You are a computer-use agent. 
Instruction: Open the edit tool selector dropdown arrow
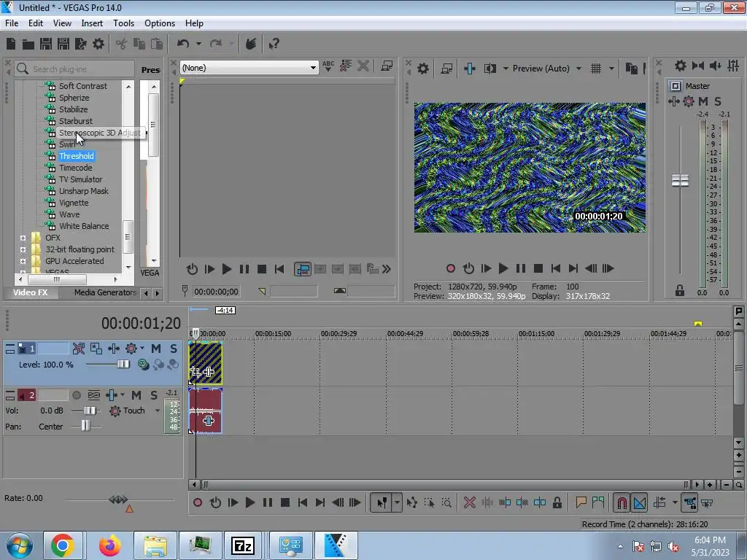coord(397,502)
